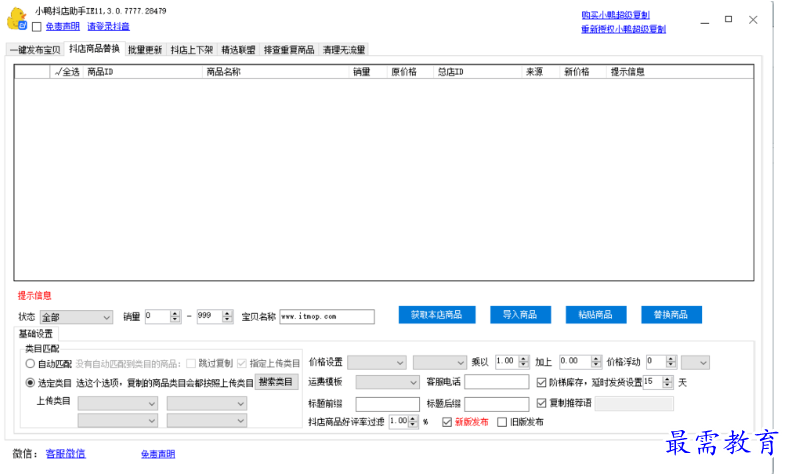Toggle the 指定上传类目 checkbox
The image size is (787, 474).
coord(242,364)
